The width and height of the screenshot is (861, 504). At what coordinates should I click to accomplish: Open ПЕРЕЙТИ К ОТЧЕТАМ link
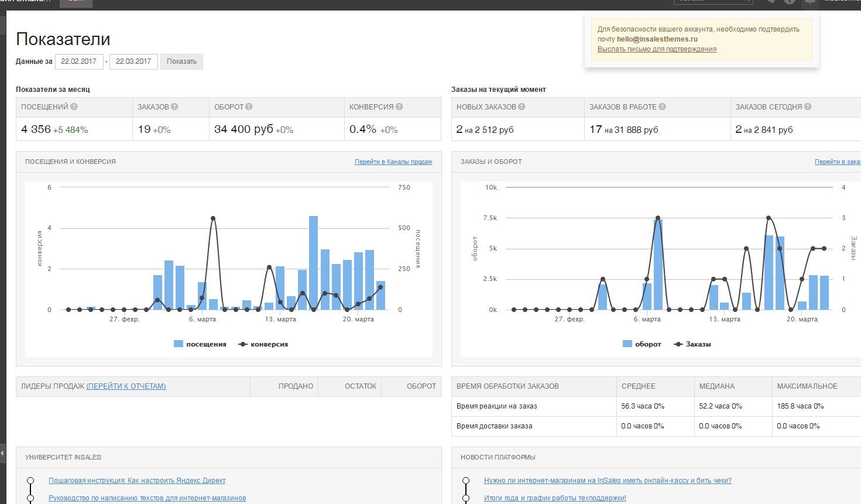[x=126, y=386]
